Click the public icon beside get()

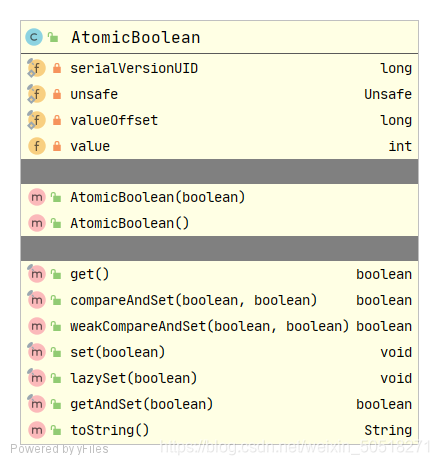56,274
